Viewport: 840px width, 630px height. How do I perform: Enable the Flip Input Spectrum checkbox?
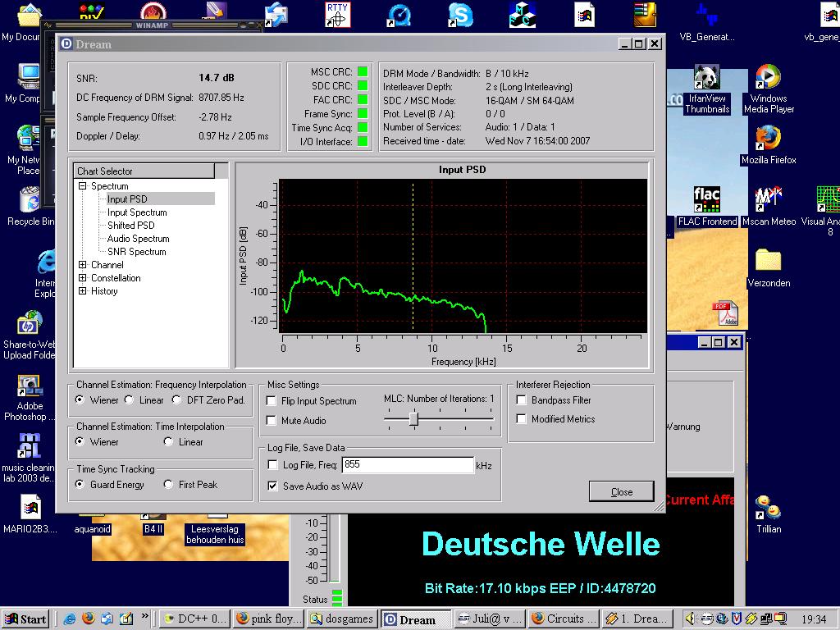point(272,401)
